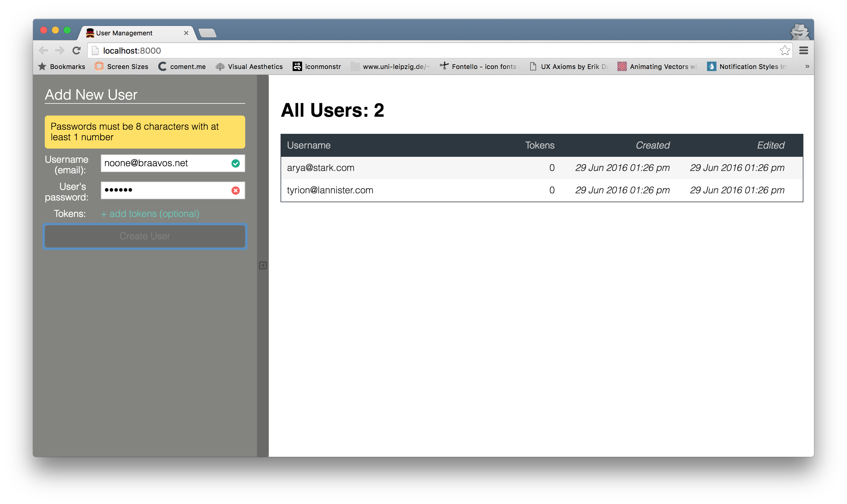Click the All Users: 2 heading

(332, 110)
